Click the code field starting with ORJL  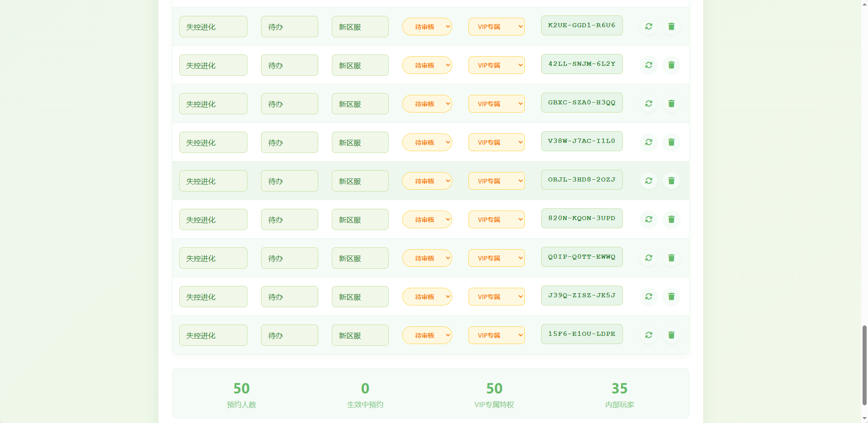coord(582,180)
